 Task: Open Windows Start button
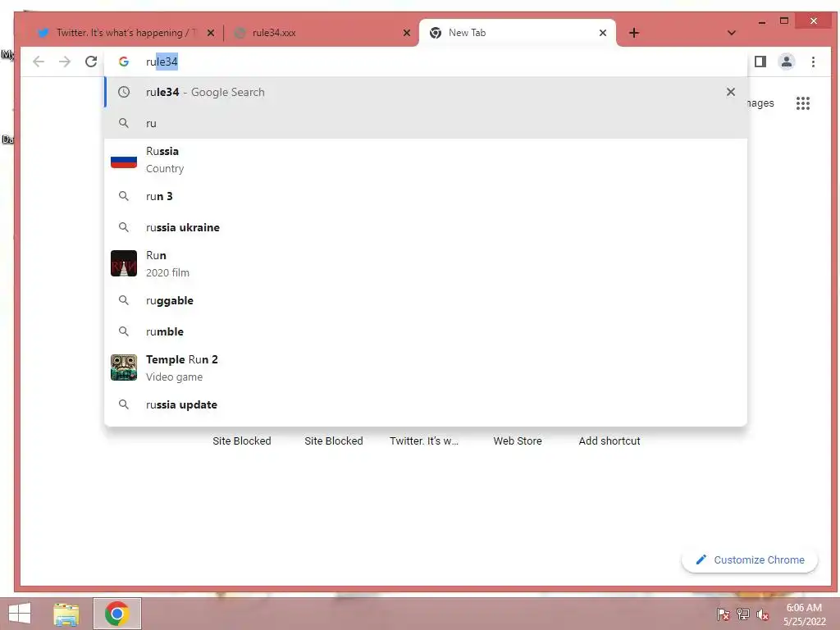[20, 614]
